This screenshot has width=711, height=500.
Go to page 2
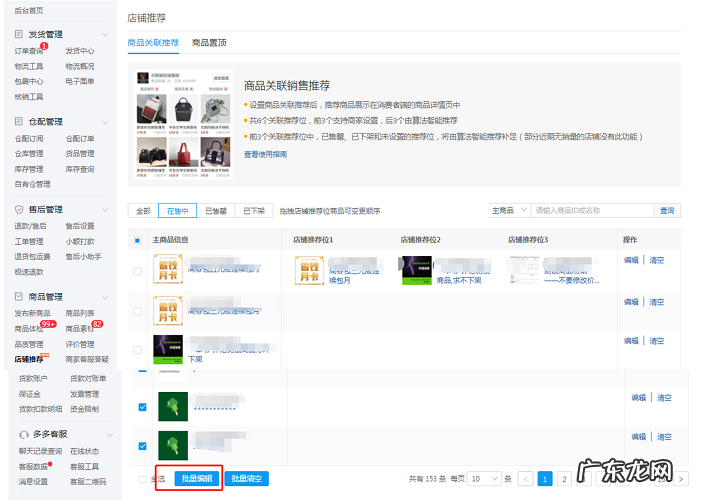click(565, 479)
